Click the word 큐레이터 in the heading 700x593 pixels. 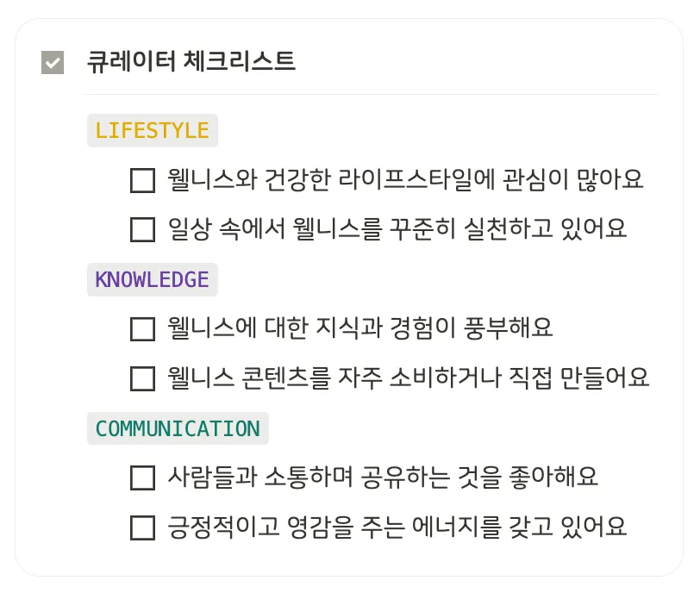[131, 61]
